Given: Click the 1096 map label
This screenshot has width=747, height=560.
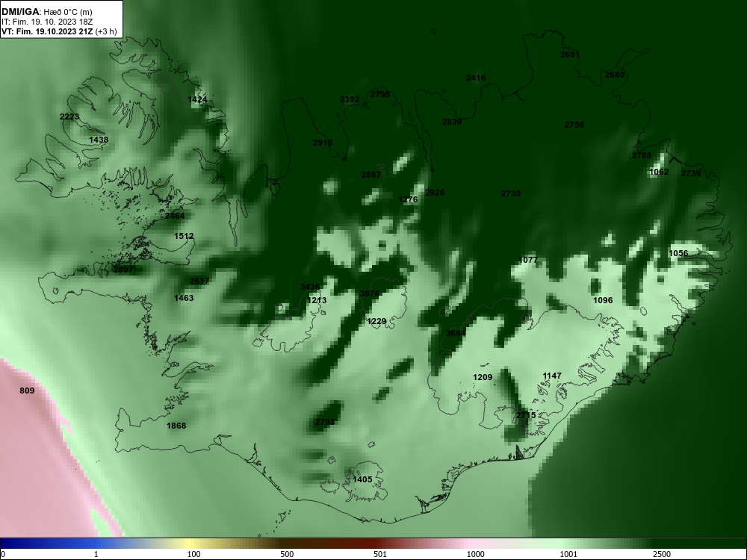Looking at the screenshot, I should pyautogui.click(x=603, y=300).
